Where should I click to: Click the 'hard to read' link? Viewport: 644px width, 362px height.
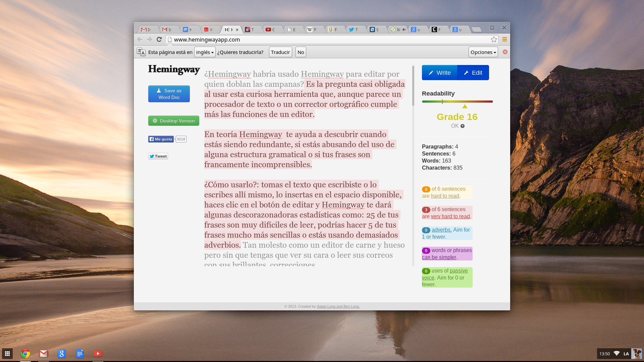tap(445, 196)
